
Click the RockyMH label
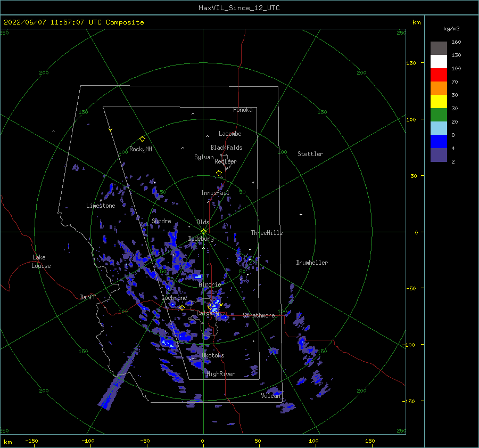pyautogui.click(x=141, y=149)
